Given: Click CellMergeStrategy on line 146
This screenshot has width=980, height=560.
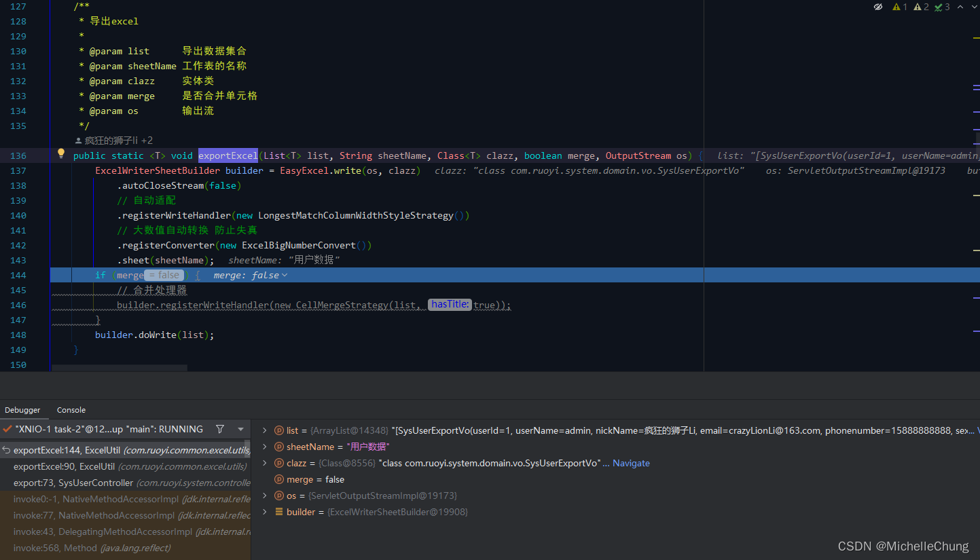Looking at the screenshot, I should [342, 305].
